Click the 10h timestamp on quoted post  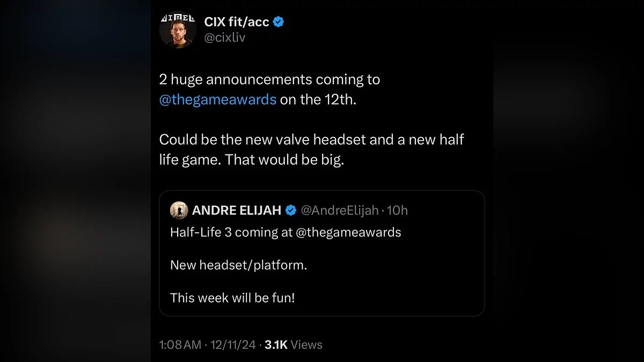(398, 210)
